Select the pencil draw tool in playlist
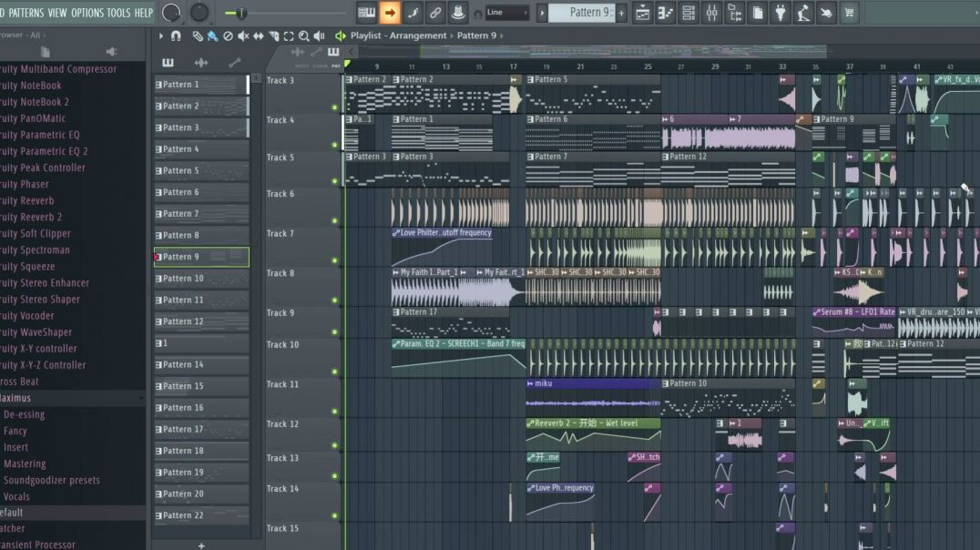 pos(198,36)
